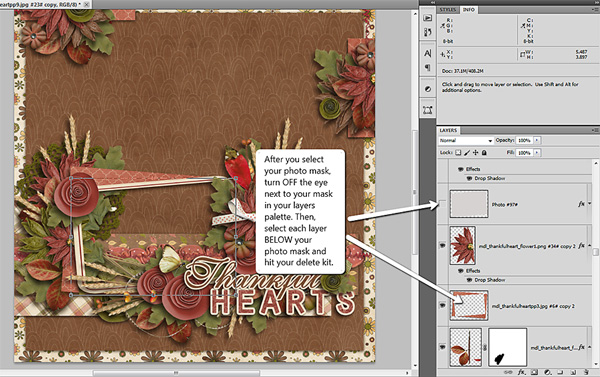This screenshot has height=377, width=600.
Task: Click the Create New Layer icon
Action: [x=573, y=372]
